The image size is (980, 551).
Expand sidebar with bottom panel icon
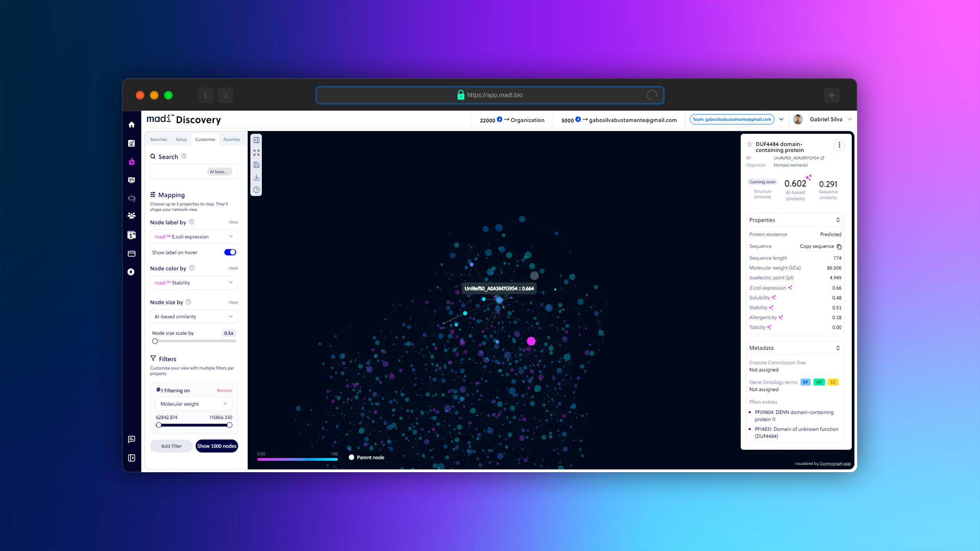point(131,458)
